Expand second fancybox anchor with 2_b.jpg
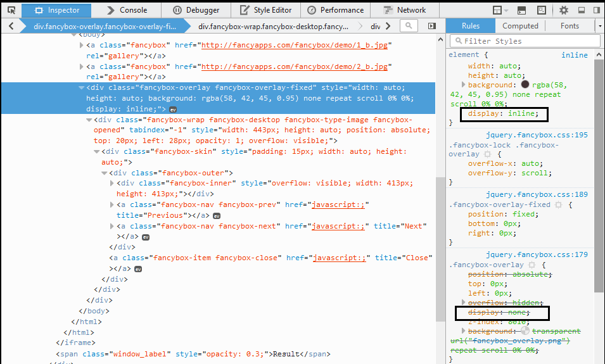 [x=82, y=66]
